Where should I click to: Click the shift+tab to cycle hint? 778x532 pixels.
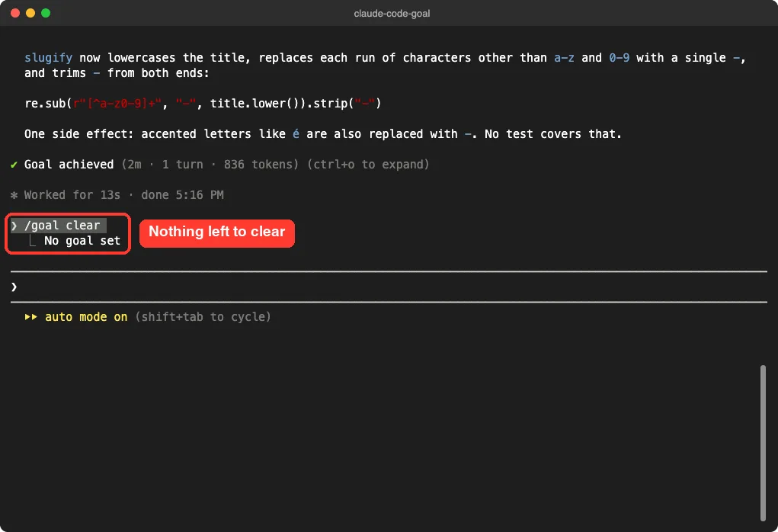pyautogui.click(x=203, y=317)
